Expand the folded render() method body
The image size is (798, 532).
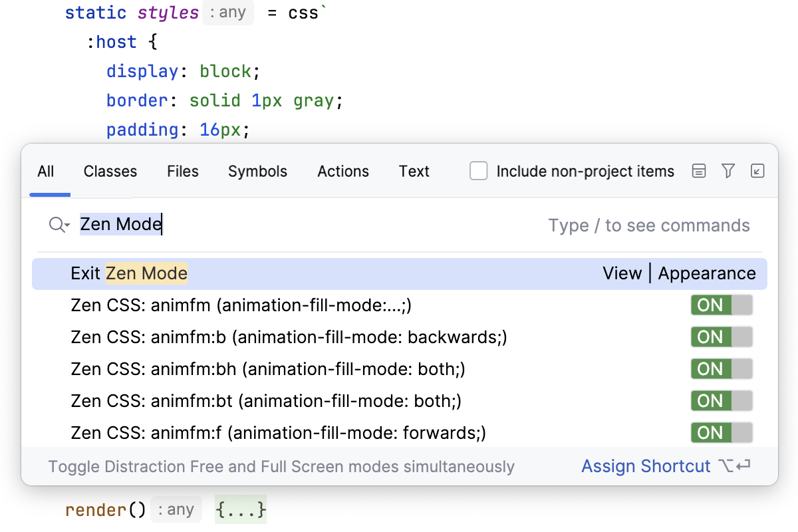[x=241, y=509]
